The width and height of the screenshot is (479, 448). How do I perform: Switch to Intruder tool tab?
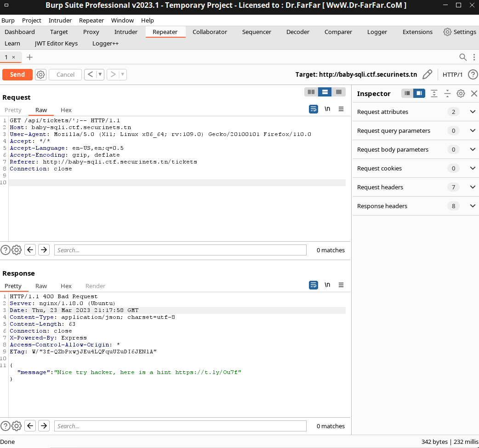(x=126, y=32)
